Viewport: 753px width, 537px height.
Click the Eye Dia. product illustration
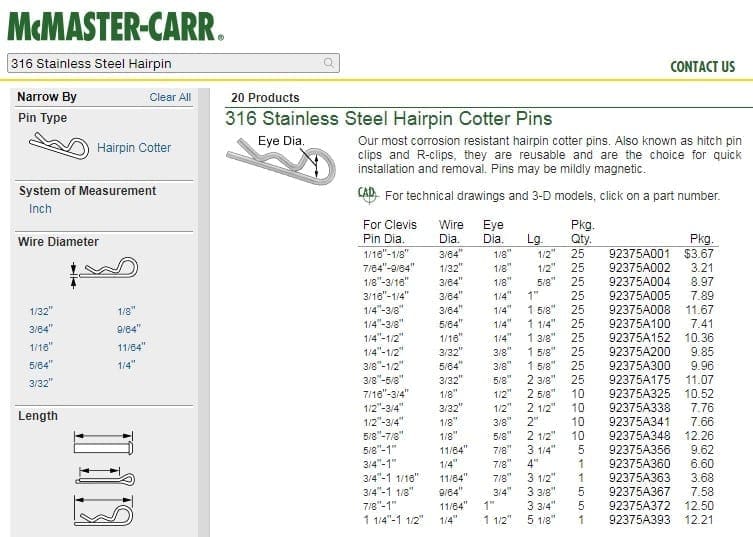pos(281,160)
